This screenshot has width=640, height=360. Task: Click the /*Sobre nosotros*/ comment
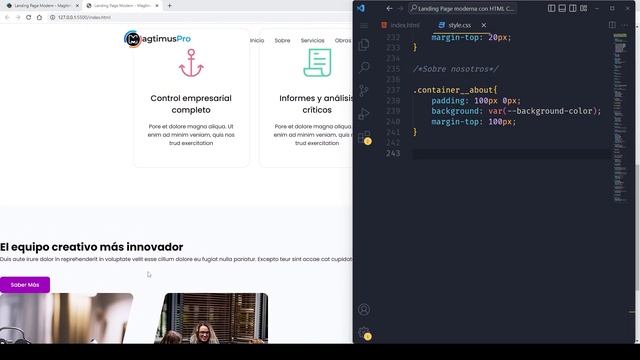coord(456,69)
